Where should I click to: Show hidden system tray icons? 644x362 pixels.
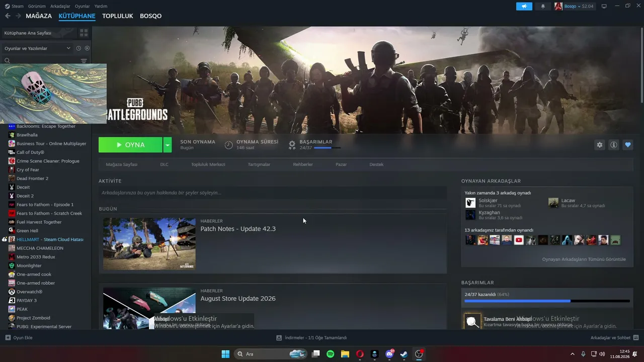tap(572, 354)
